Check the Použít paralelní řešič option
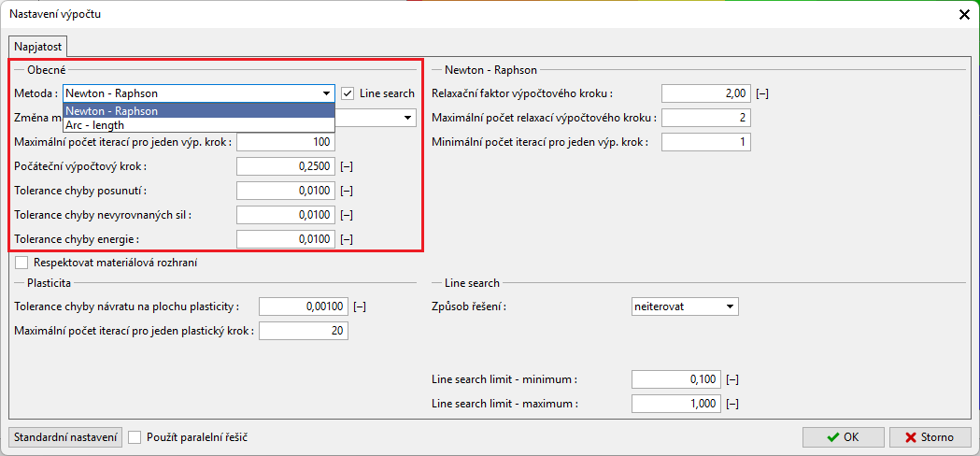980x456 pixels. [x=135, y=437]
